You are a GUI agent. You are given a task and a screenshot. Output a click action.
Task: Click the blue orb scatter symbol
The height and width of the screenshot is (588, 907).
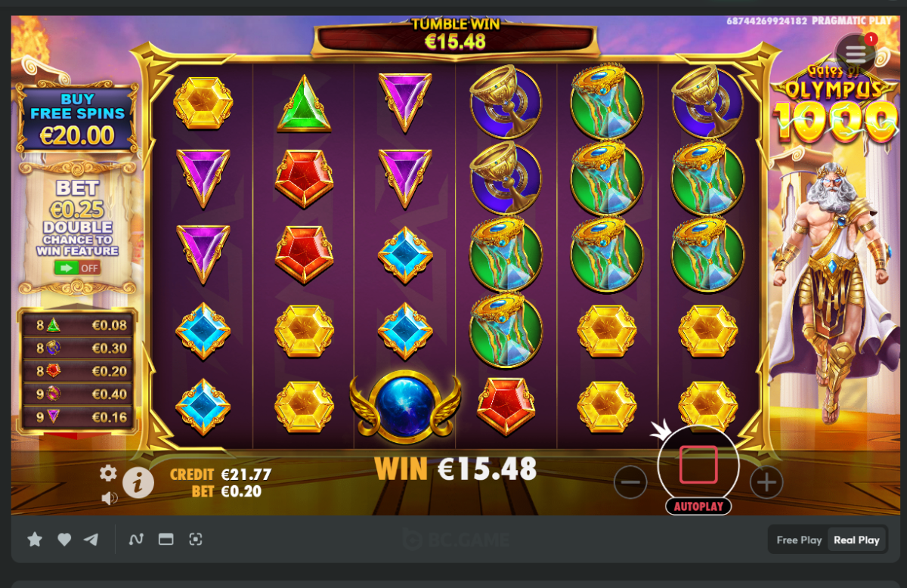[404, 407]
